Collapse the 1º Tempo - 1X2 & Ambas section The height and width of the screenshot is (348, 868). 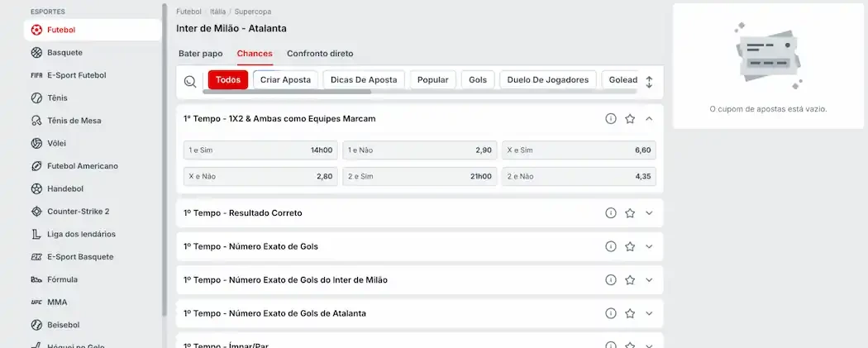(x=649, y=118)
